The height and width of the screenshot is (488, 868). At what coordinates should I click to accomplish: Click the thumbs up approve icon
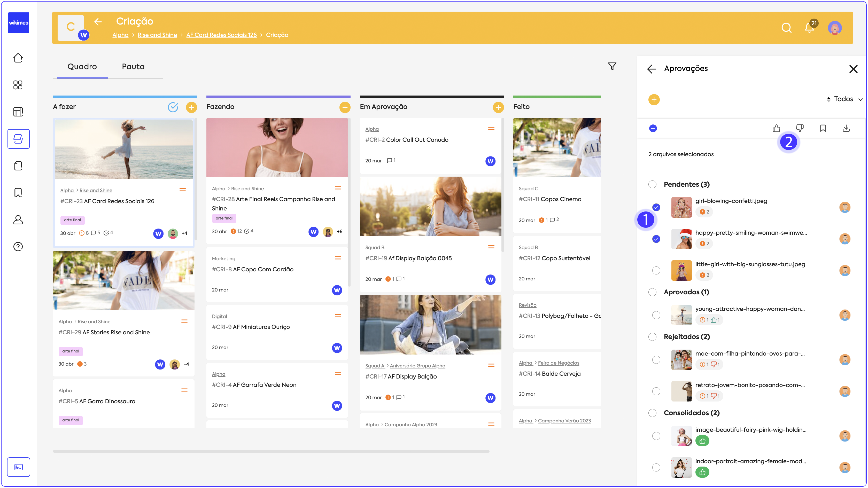(776, 128)
